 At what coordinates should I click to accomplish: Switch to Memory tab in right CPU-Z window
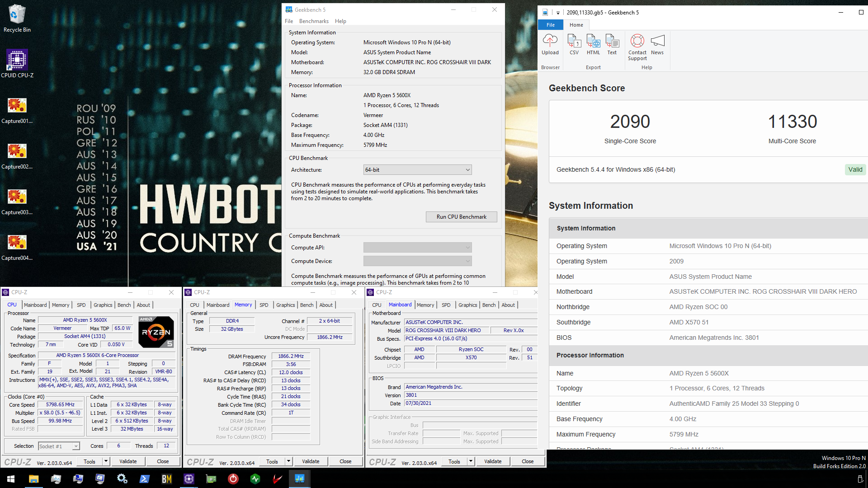coord(425,305)
